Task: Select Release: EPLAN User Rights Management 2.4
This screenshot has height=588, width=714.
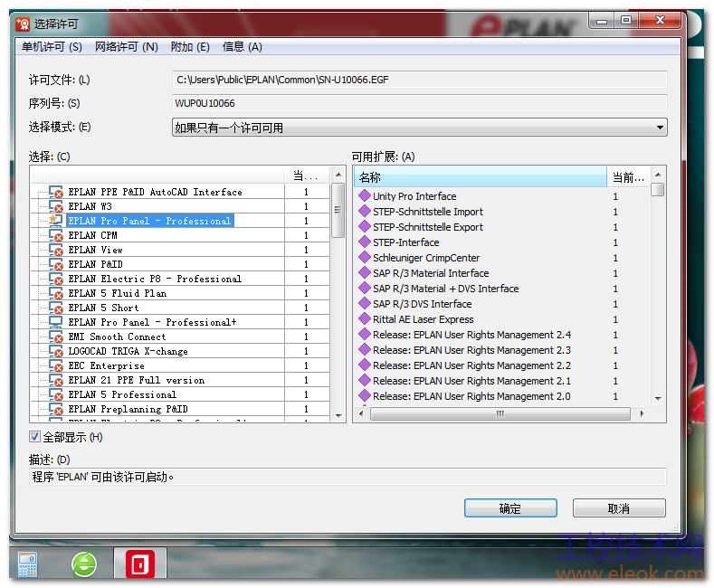Action: point(471,335)
